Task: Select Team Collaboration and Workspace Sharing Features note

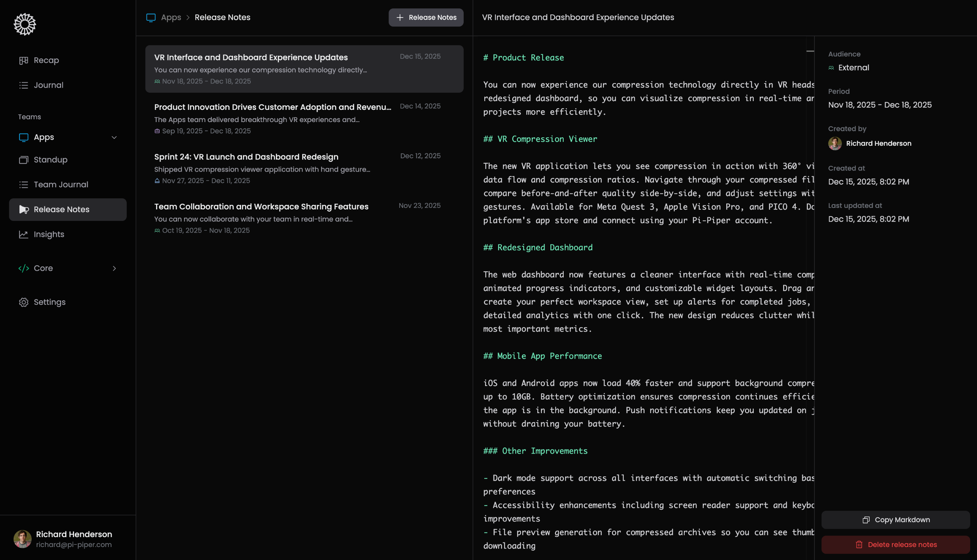Action: 304,218
